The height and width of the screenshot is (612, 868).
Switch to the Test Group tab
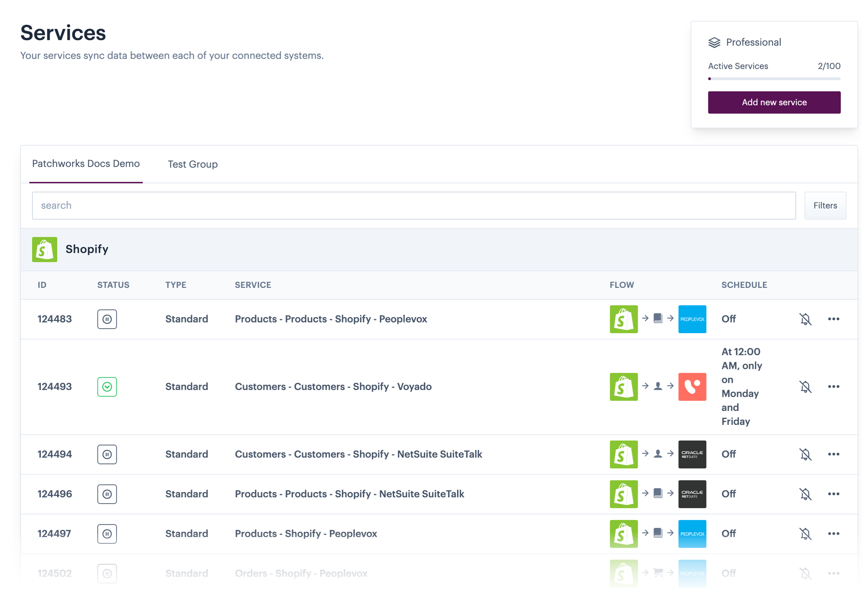193,164
